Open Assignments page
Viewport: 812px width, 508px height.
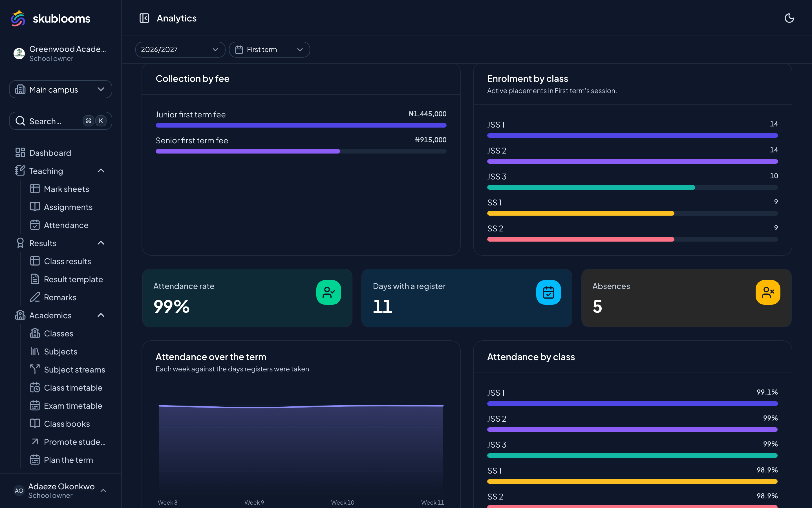[68, 207]
